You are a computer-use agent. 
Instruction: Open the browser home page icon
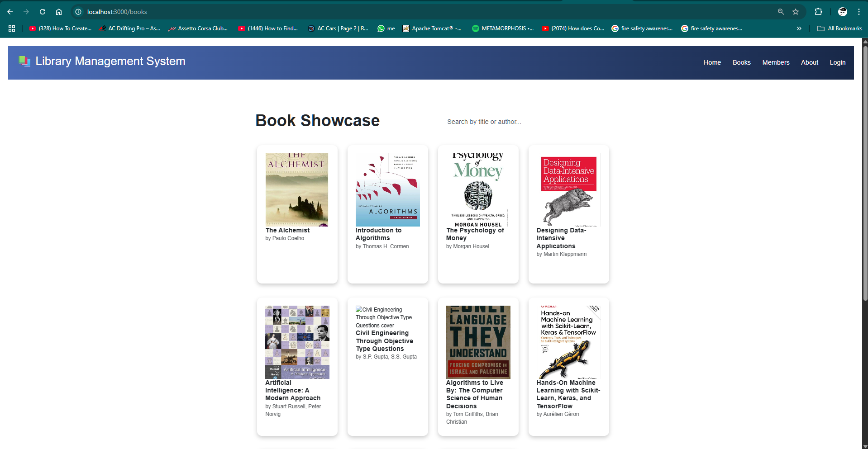(59, 12)
